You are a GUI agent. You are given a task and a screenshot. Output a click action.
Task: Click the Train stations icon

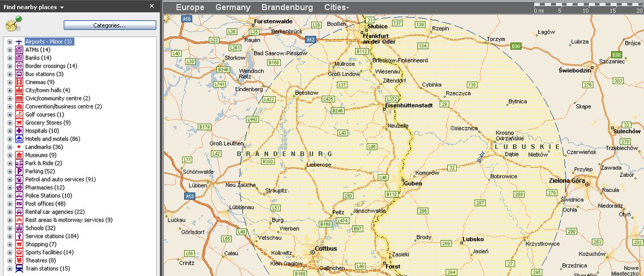click(19, 268)
